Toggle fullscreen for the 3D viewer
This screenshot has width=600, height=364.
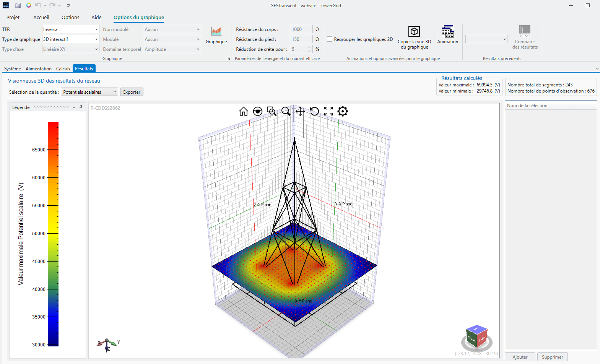point(328,111)
